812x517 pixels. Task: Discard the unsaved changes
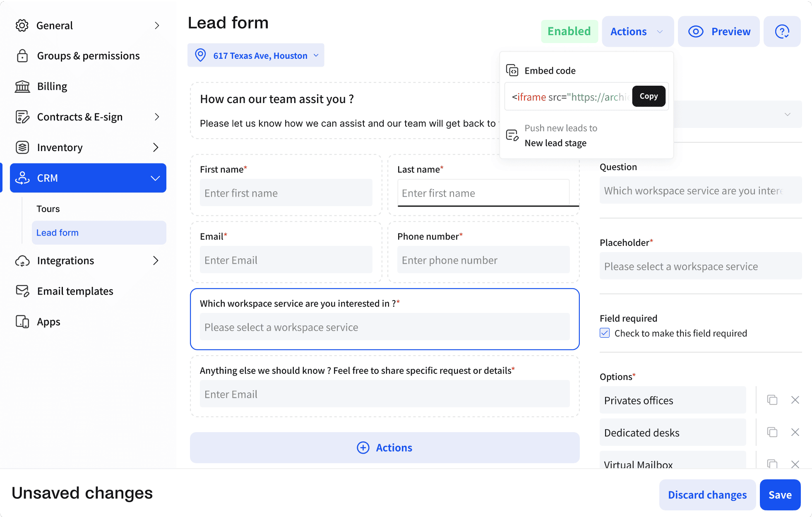pos(707,494)
